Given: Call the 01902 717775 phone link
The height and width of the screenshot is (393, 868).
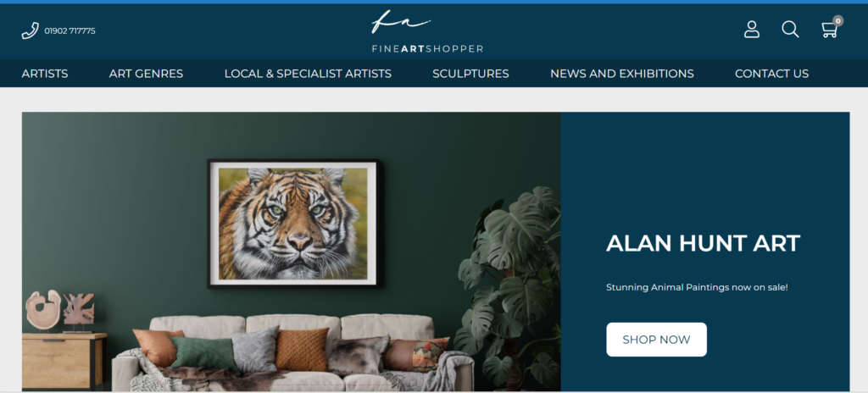Looking at the screenshot, I should click(x=70, y=31).
